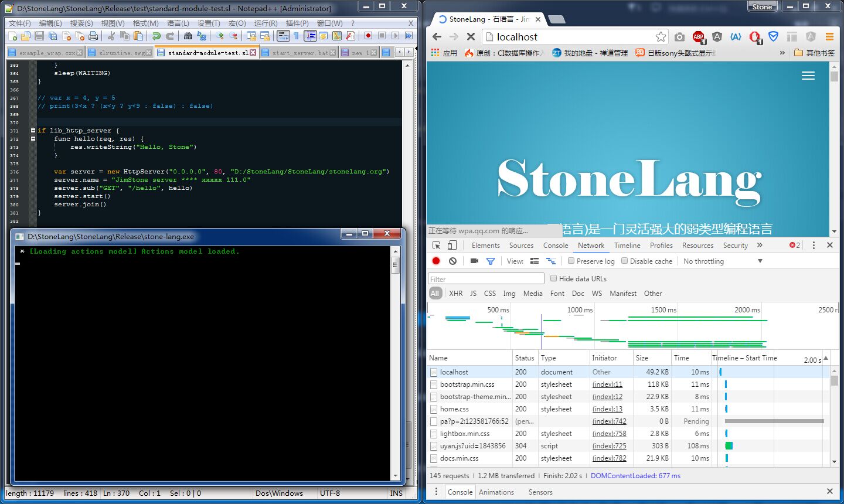Click the stone-lang.exe console scrollbar thumb
This screenshot has height=504, width=844.
pyautogui.click(x=396, y=265)
